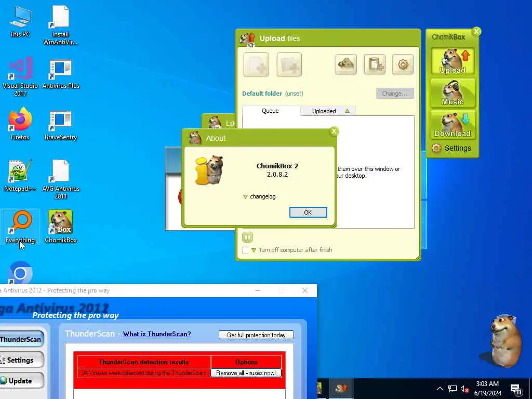This screenshot has height=399, width=532.
Task: Launch ChomikBox desktop shortcut
Action: (x=60, y=227)
